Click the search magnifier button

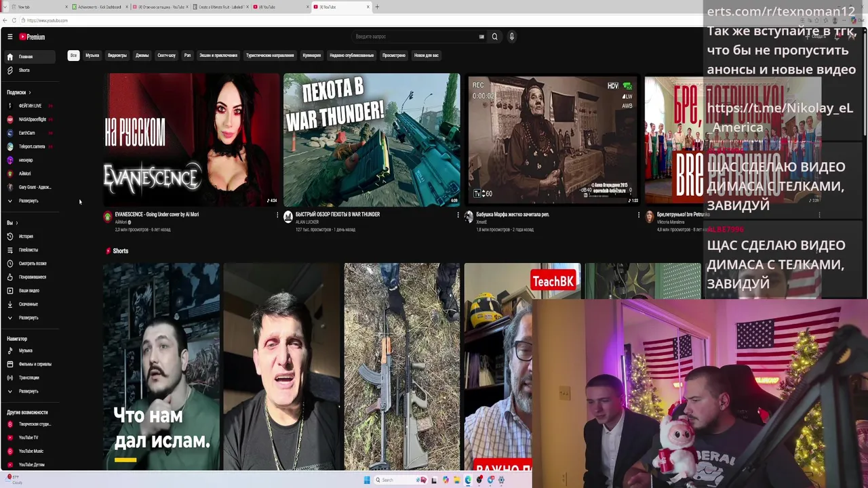point(494,37)
